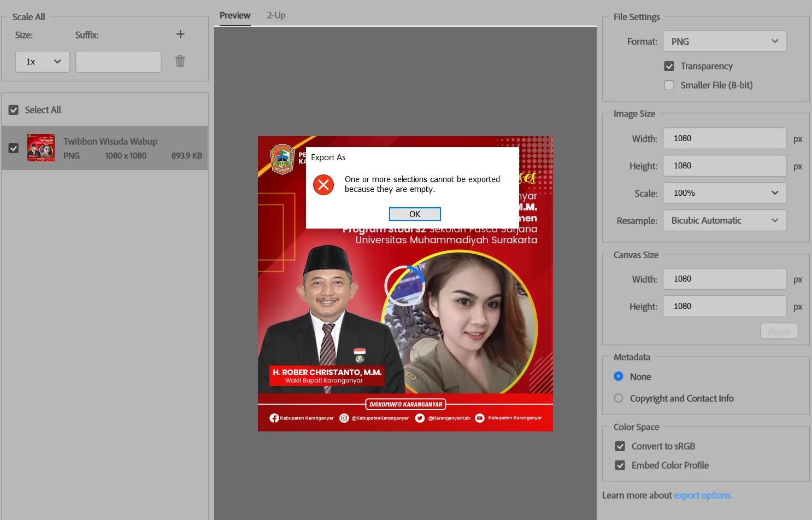
Task: Click the Image Size Height field
Action: (725, 166)
